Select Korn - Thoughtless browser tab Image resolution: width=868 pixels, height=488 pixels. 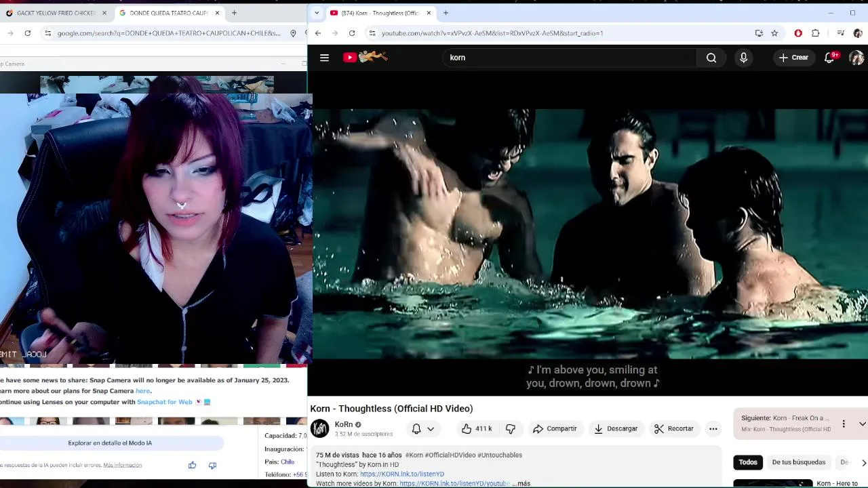pos(380,13)
